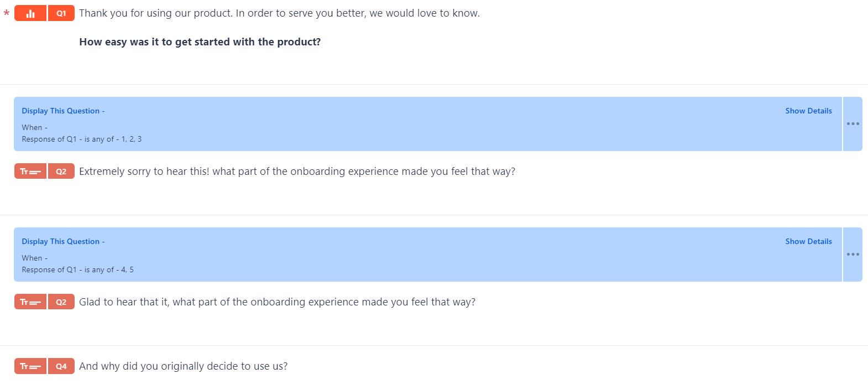The height and width of the screenshot is (389, 868).
Task: Click the text-type icon on the 'Extremely sorry' question
Action: click(30, 172)
